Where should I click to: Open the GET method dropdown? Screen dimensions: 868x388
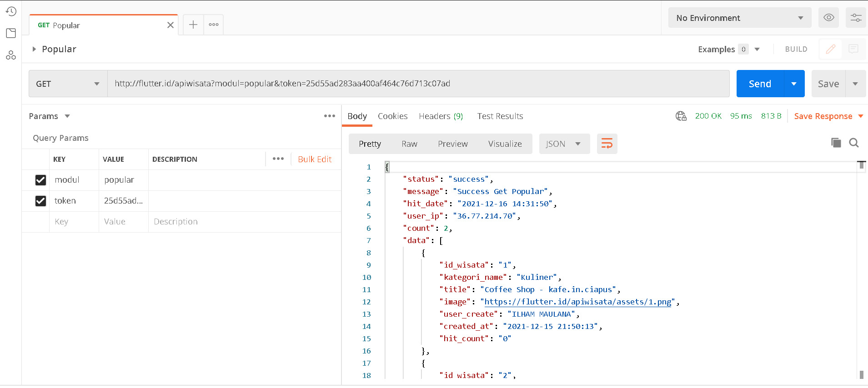pyautogui.click(x=68, y=84)
